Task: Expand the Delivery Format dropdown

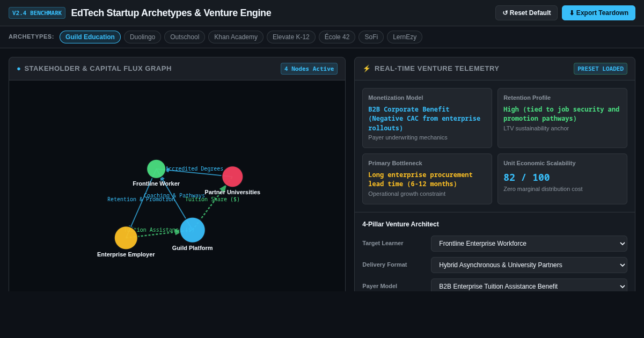Action: pyautogui.click(x=529, y=265)
